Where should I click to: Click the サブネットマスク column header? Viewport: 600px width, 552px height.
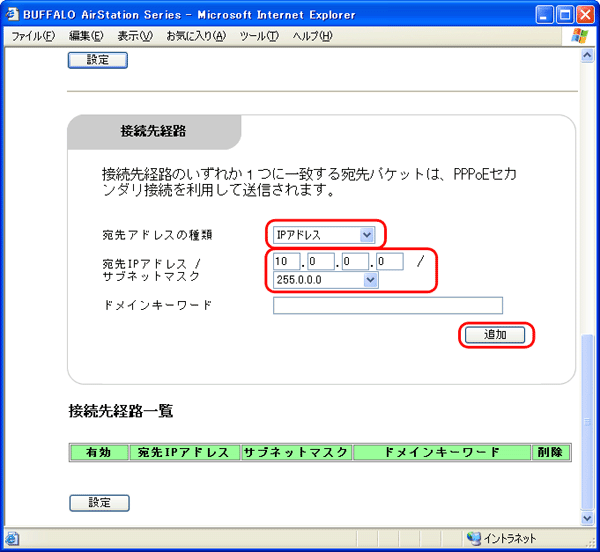(x=296, y=452)
